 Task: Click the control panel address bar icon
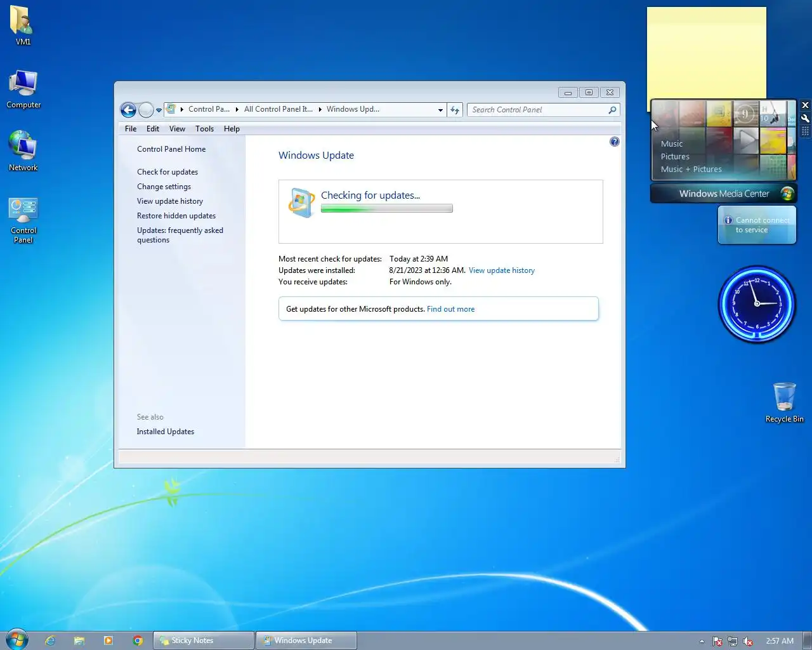[x=171, y=109]
